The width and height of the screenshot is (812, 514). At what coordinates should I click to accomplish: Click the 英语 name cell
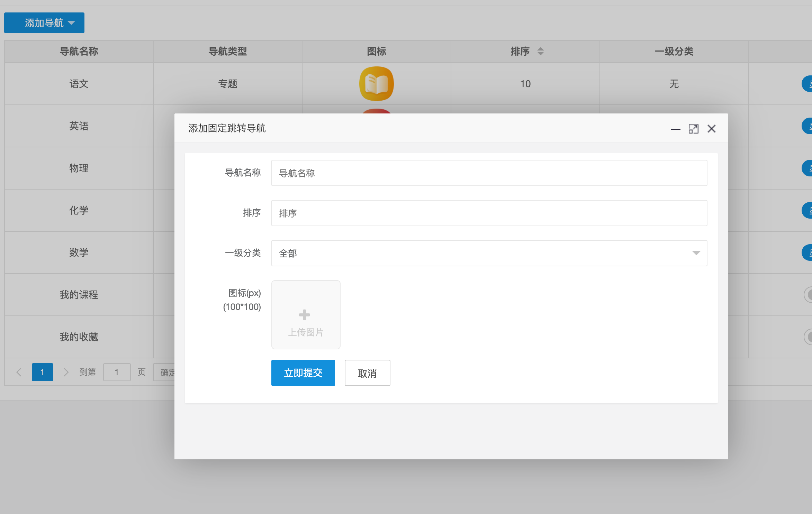pos(79,126)
